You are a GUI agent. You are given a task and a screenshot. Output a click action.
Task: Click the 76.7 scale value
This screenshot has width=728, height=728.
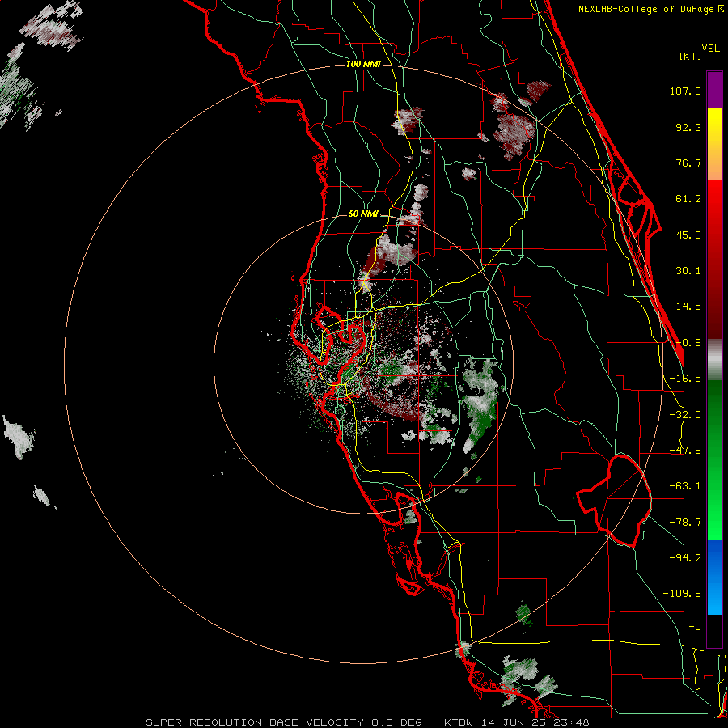(688, 163)
